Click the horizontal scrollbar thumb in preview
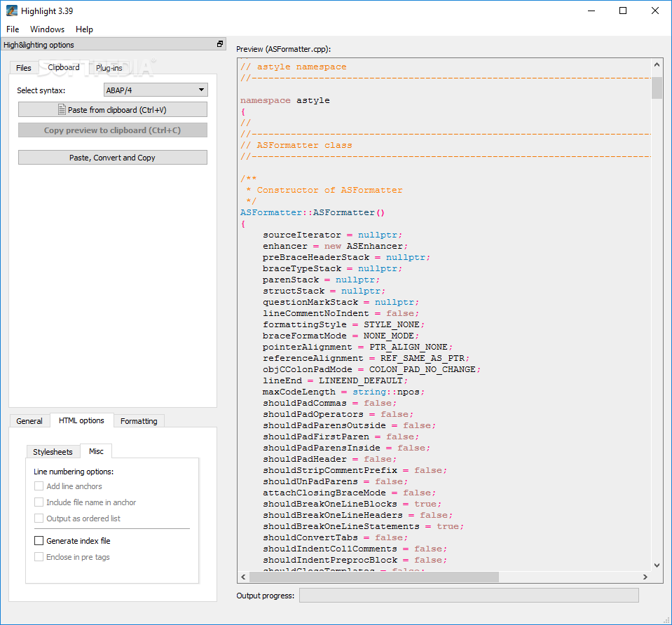 [x=373, y=577]
